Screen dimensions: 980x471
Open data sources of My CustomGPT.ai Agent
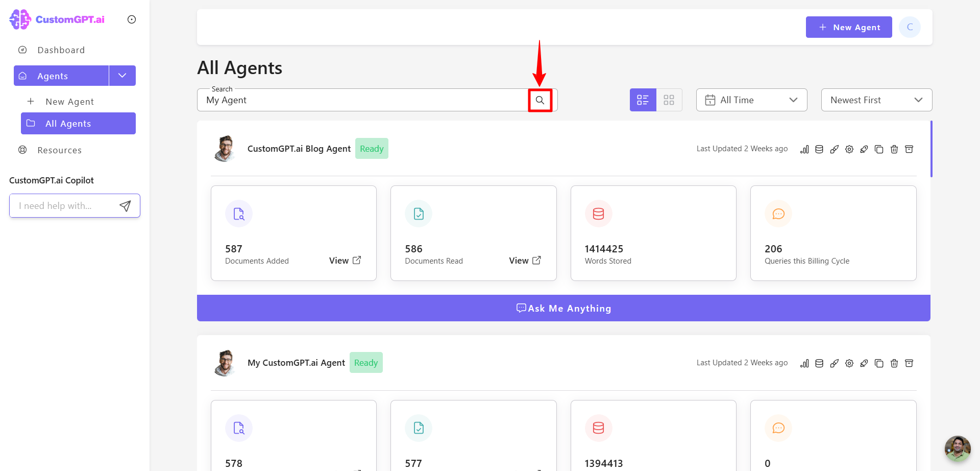click(x=819, y=363)
